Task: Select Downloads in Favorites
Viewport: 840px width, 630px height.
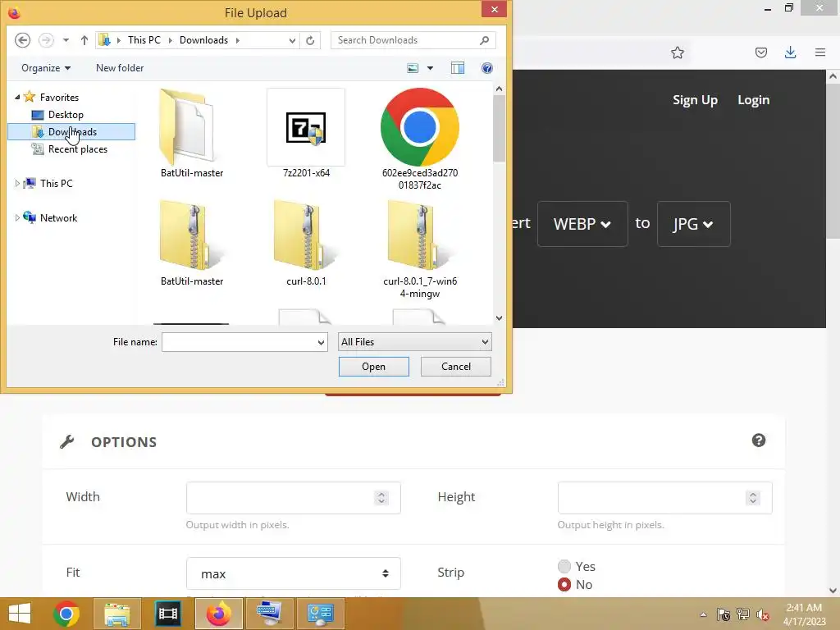Action: tap(72, 132)
